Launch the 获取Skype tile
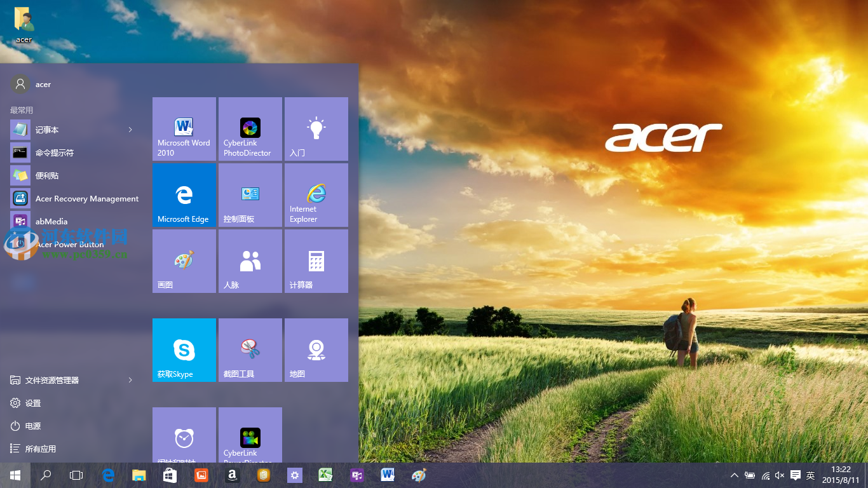868x488 pixels. click(x=184, y=350)
